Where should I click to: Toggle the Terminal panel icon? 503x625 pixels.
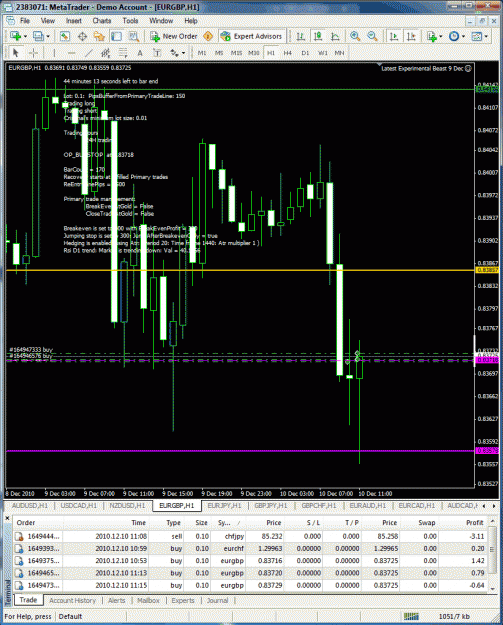pyautogui.click(x=116, y=36)
